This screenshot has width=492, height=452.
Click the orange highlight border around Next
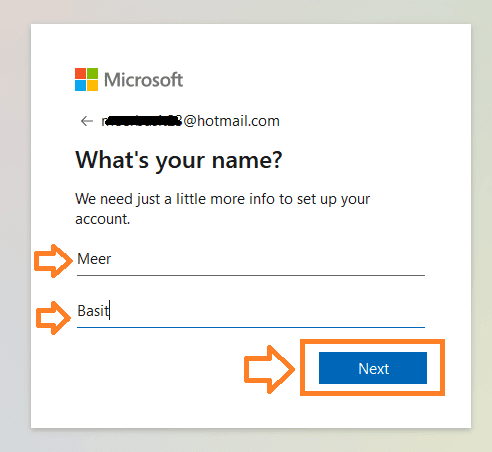coord(372,342)
